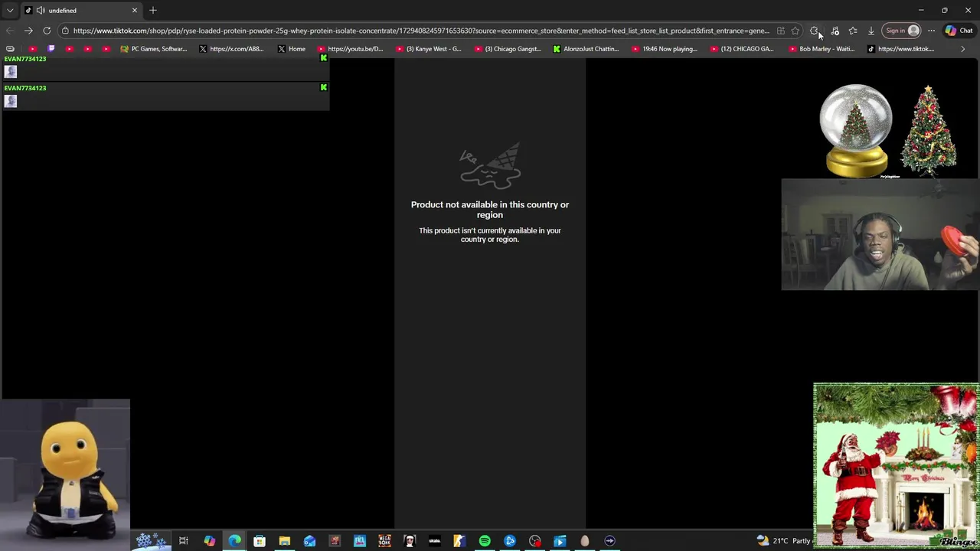Open File Explorer from the taskbar
980x551 pixels.
284,541
